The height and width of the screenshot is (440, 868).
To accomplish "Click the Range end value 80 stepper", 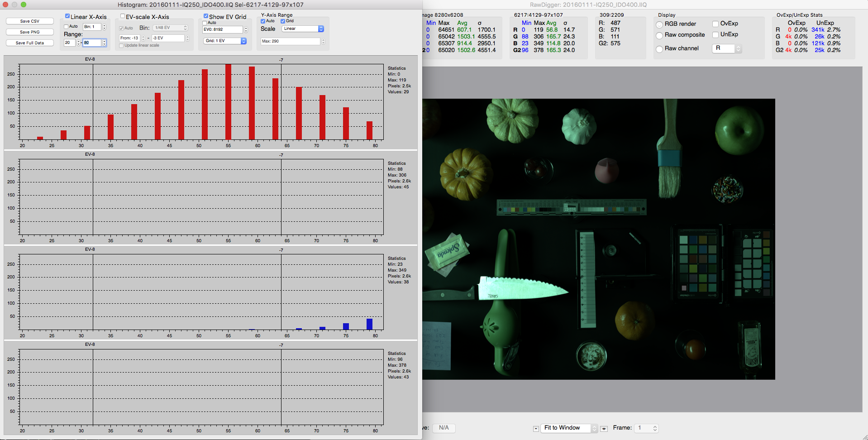I will [x=104, y=43].
